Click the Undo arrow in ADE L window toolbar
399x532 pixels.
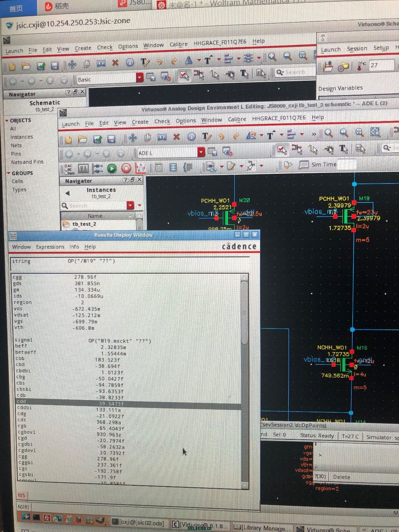point(221,136)
